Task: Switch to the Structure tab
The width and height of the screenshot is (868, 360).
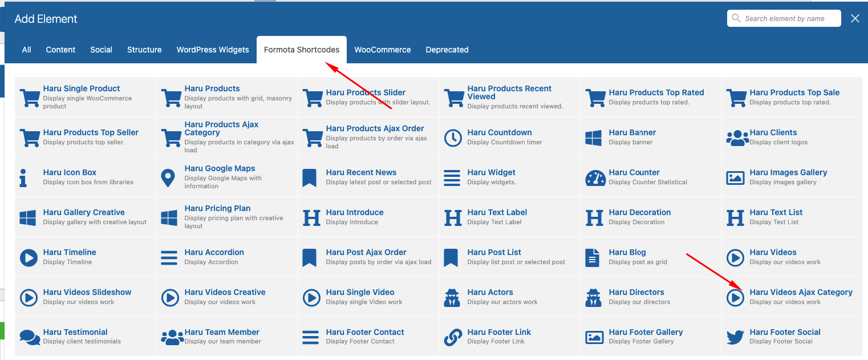Action: [x=144, y=50]
